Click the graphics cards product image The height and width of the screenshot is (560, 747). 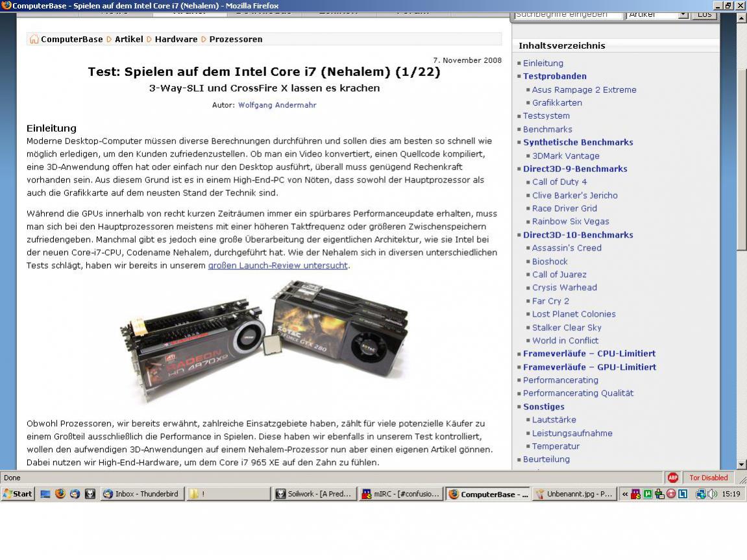(264, 342)
